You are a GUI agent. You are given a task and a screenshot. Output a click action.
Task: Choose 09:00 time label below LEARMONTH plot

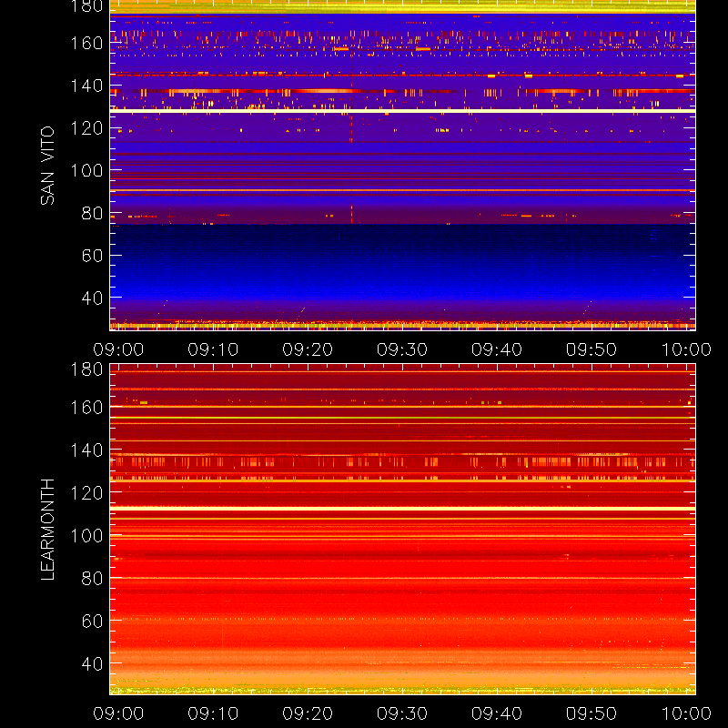tap(118, 713)
